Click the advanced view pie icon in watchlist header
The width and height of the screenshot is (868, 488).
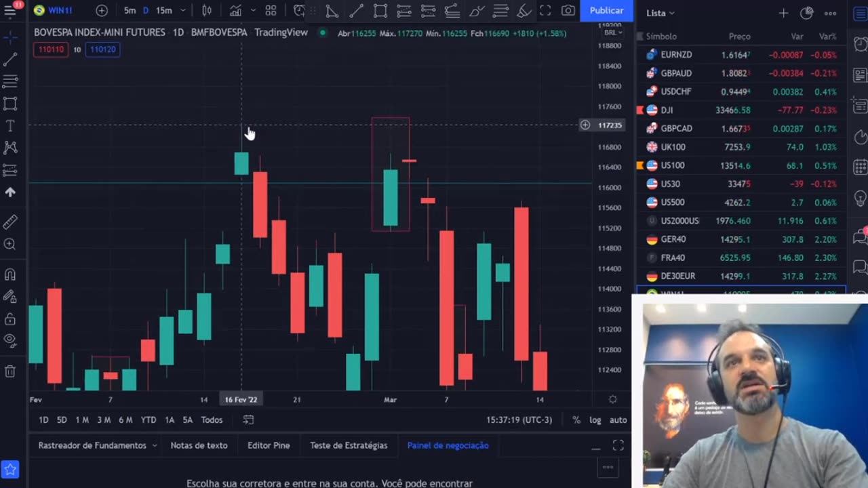[806, 13]
